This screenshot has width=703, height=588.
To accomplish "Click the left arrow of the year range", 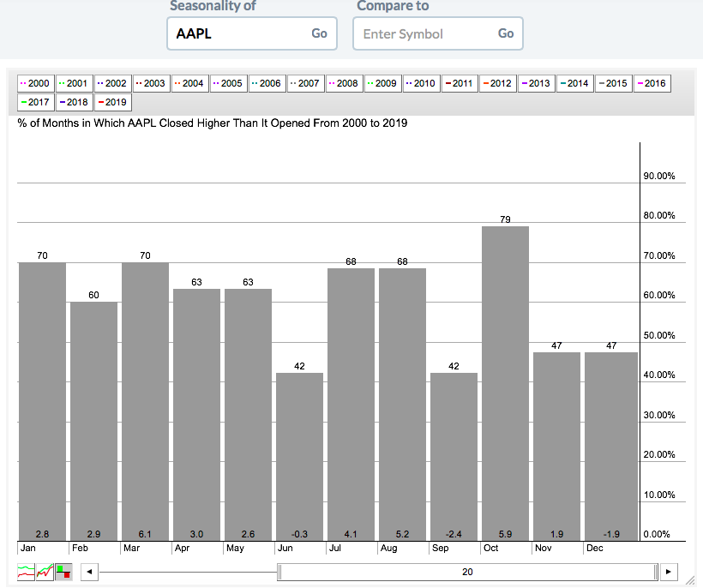I will (90, 572).
